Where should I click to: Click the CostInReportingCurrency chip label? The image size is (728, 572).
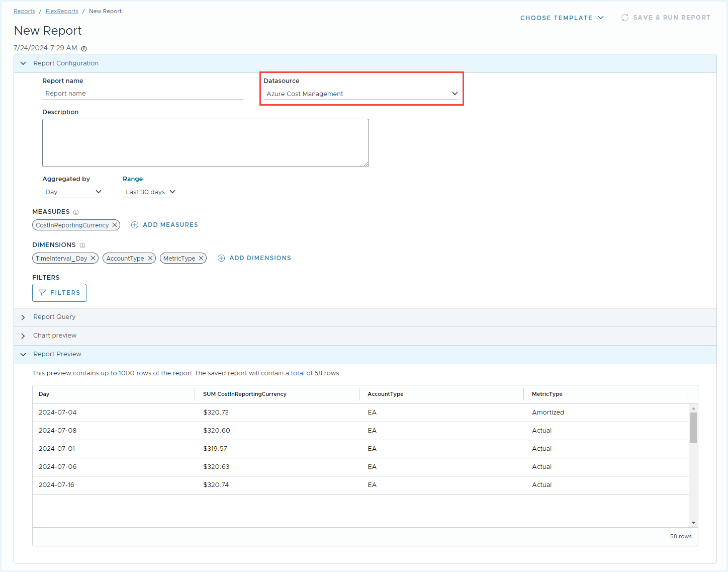[72, 225]
